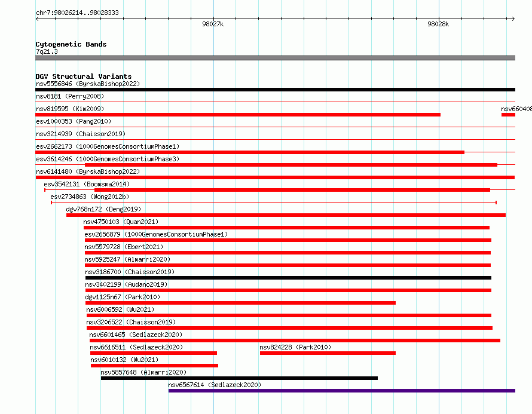Click the red bar under nsv6601465
The width and height of the screenshot is (532, 414).
click(295, 341)
